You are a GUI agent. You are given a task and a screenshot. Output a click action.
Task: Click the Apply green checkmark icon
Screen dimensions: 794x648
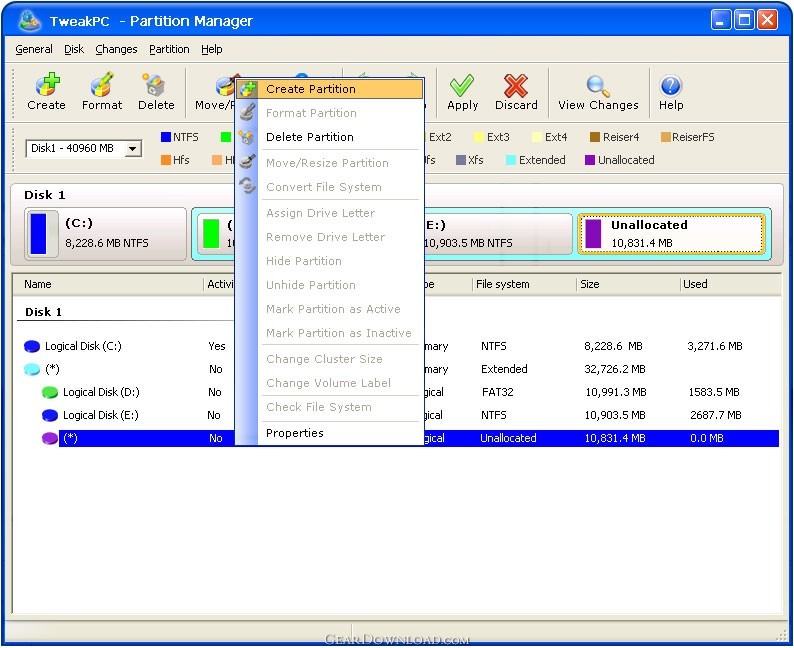click(x=462, y=85)
